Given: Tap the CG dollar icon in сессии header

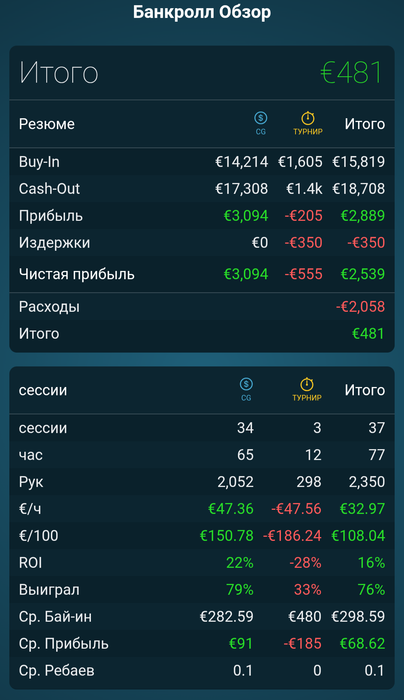Looking at the screenshot, I should pos(246,384).
